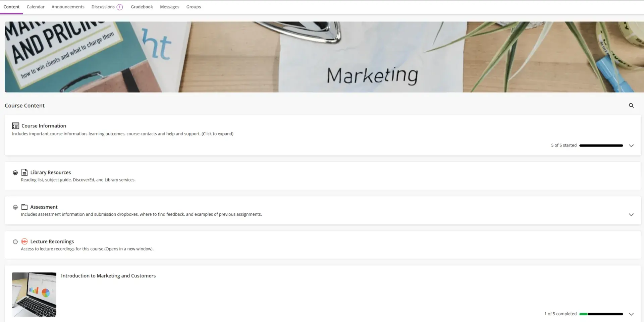Click the Library Resources document icon

pyautogui.click(x=24, y=172)
